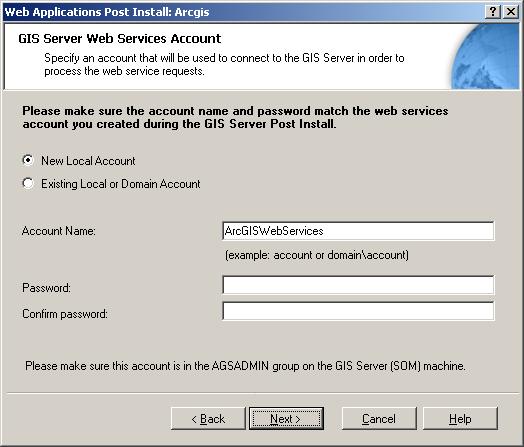Open the Help button
Screen dimensions: 524x447
click(x=460, y=419)
